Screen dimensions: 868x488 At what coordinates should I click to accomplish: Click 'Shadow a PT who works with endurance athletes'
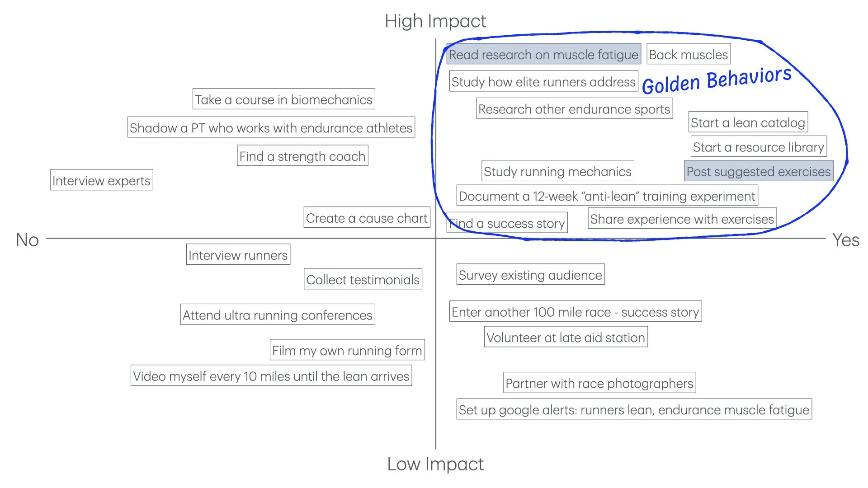click(271, 127)
